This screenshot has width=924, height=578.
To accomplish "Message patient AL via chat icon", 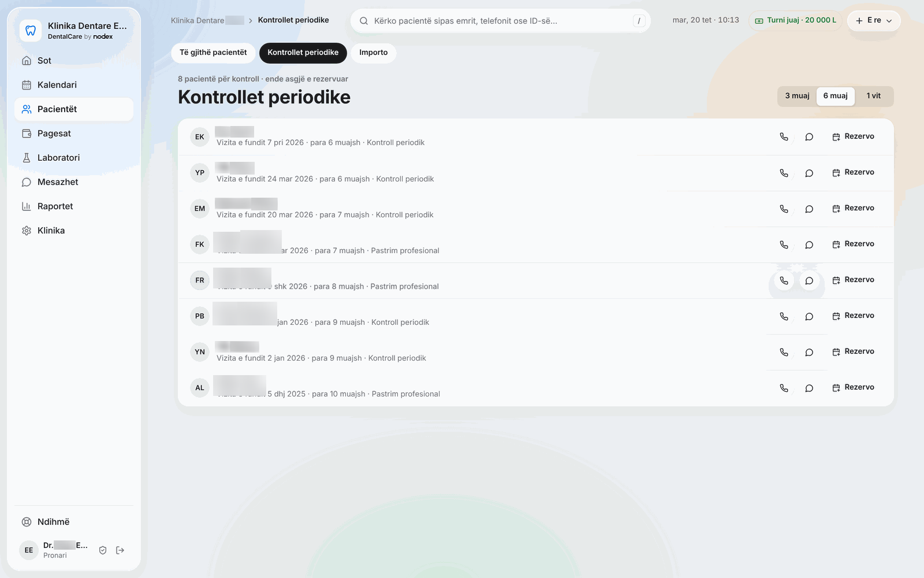I will tap(809, 388).
